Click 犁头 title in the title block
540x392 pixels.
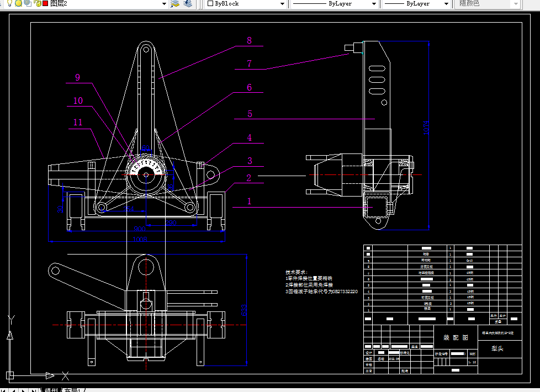point(497,348)
